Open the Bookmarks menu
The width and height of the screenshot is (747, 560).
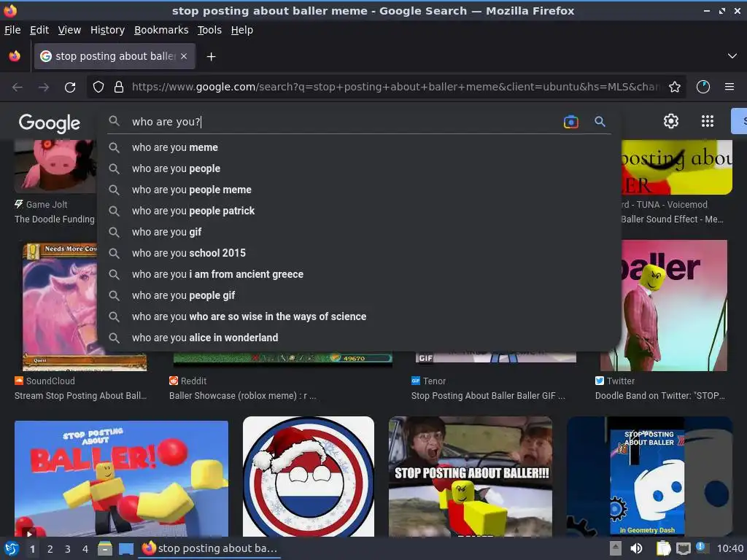point(161,30)
